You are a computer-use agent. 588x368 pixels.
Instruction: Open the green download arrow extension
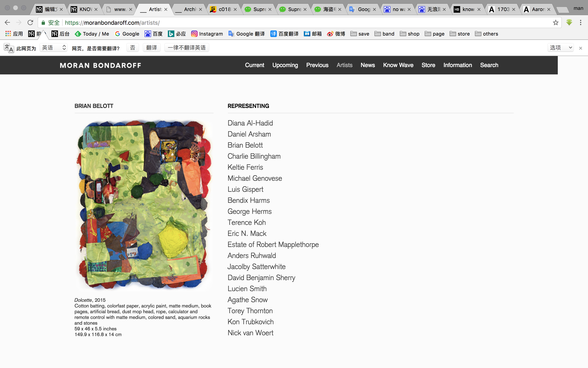click(x=569, y=22)
